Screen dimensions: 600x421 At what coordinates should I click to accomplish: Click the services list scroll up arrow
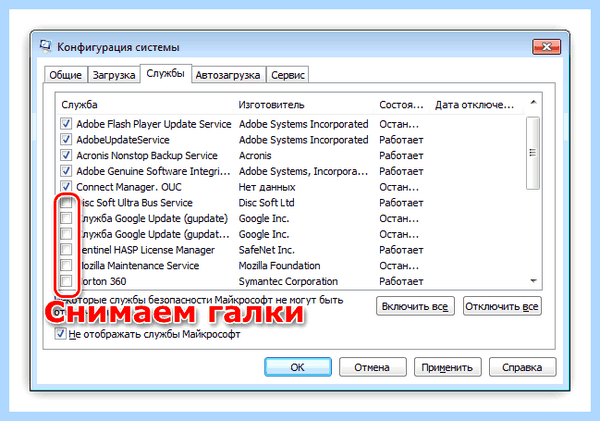pyautogui.click(x=533, y=103)
